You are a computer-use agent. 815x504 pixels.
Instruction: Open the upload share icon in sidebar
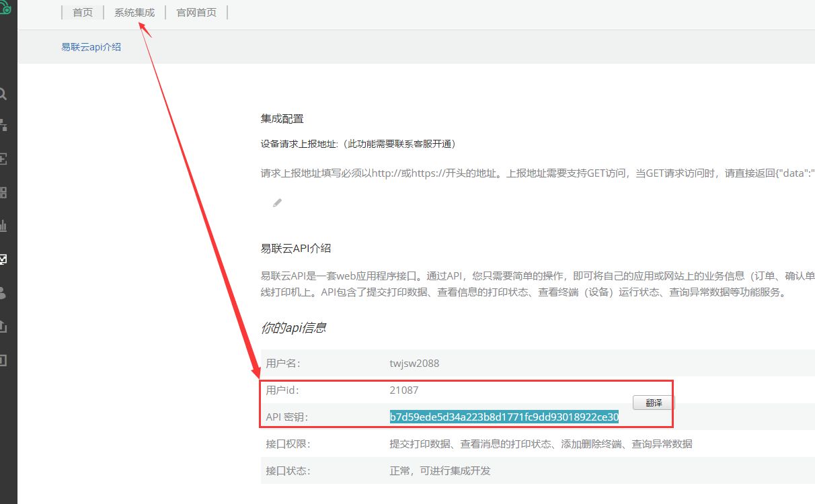pos(3,327)
